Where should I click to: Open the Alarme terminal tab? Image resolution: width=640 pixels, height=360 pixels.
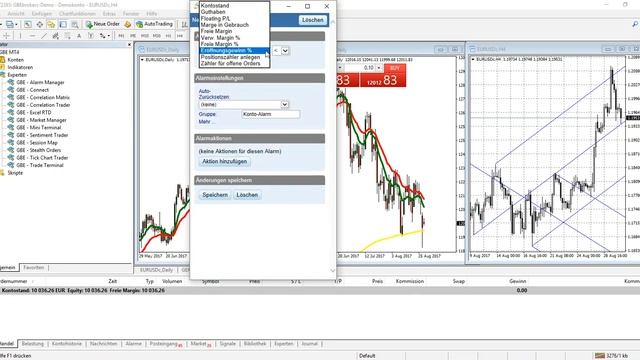click(x=133, y=344)
